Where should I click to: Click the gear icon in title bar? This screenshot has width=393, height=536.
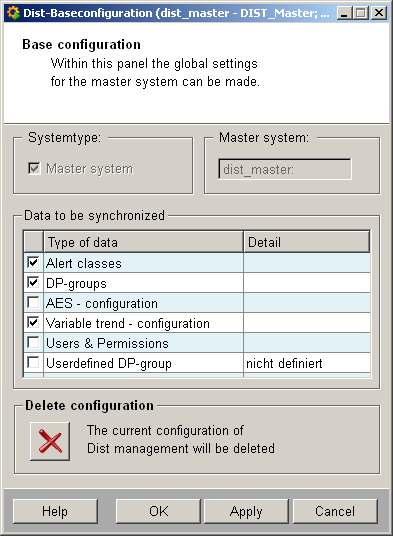(x=13, y=13)
